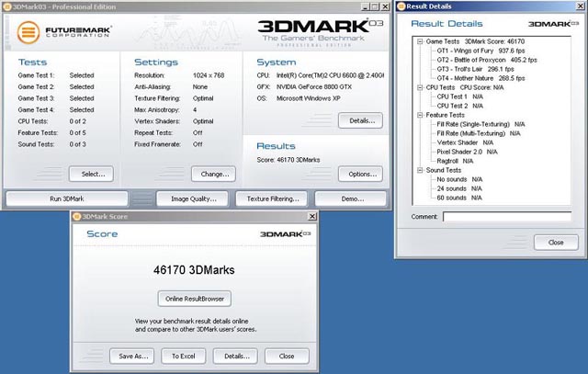The height and width of the screenshot is (374, 588).
Task: Click 'Max Anisotropy' value 4
Action: [195, 110]
